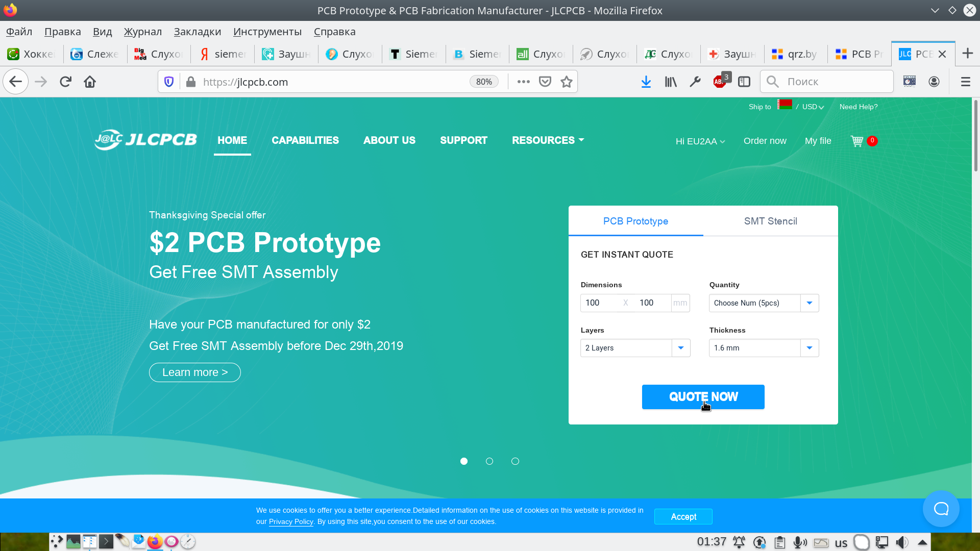The width and height of the screenshot is (980, 551).
Task: Click the microphone tray icon
Action: coord(800,542)
